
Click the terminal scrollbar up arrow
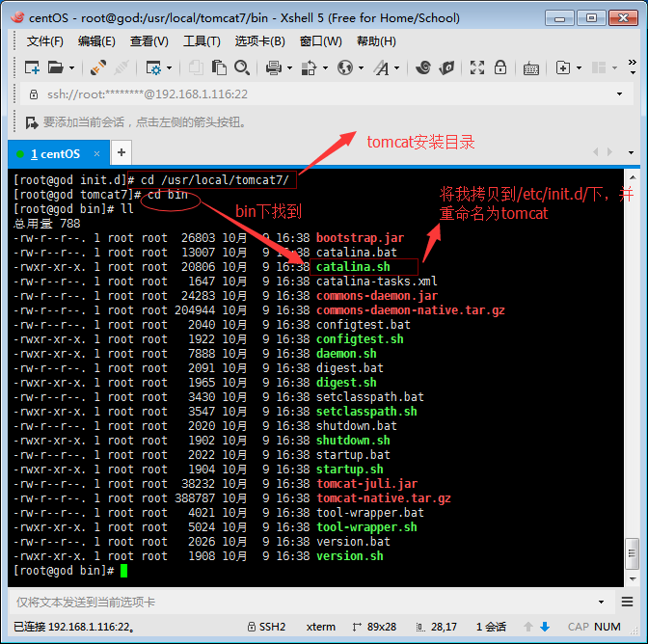coord(633,177)
